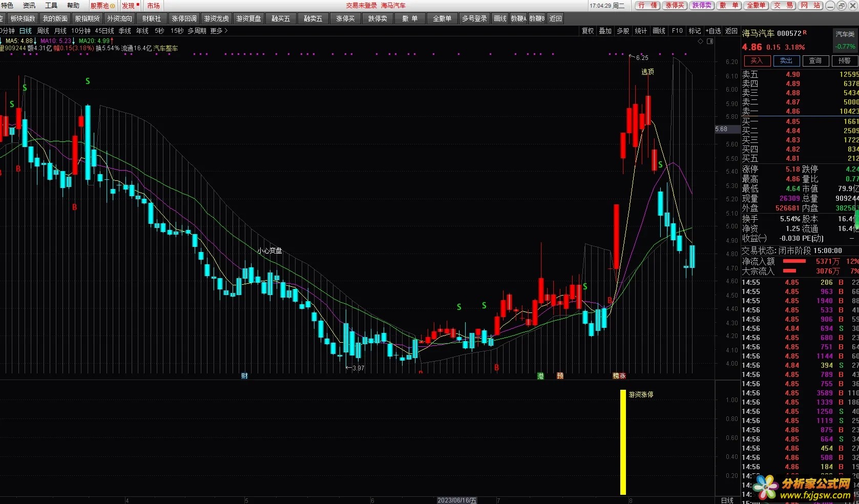
Task: Switch chart period to 周线
Action: click(43, 31)
